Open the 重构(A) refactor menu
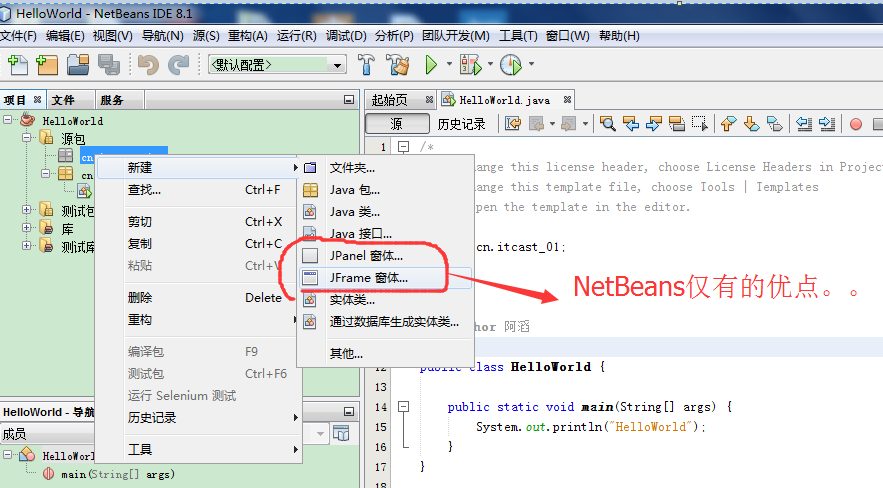Screen dimensions: 883x488 [x=247, y=36]
